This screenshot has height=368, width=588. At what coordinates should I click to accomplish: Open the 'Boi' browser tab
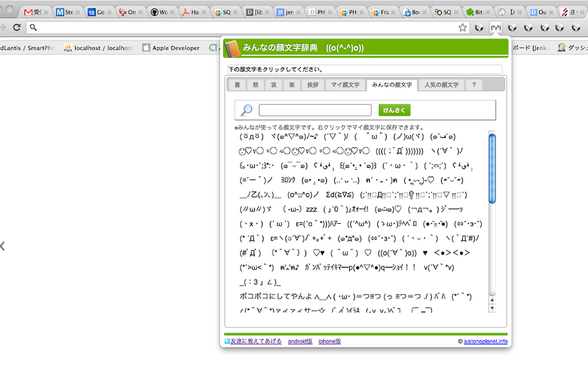411,12
